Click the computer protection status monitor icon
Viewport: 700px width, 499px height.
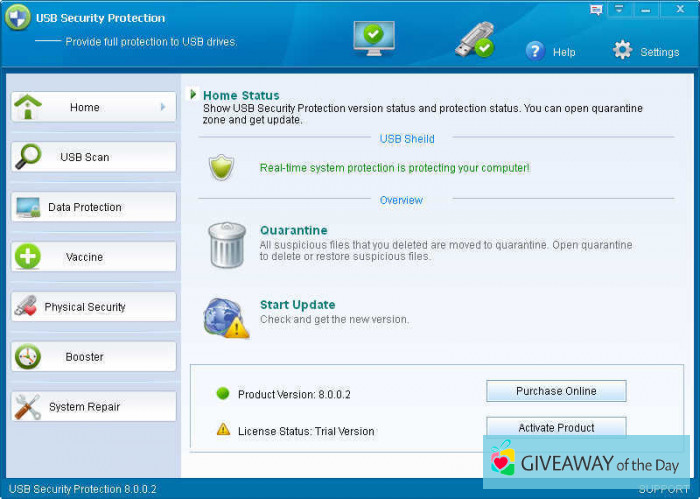coord(373,37)
